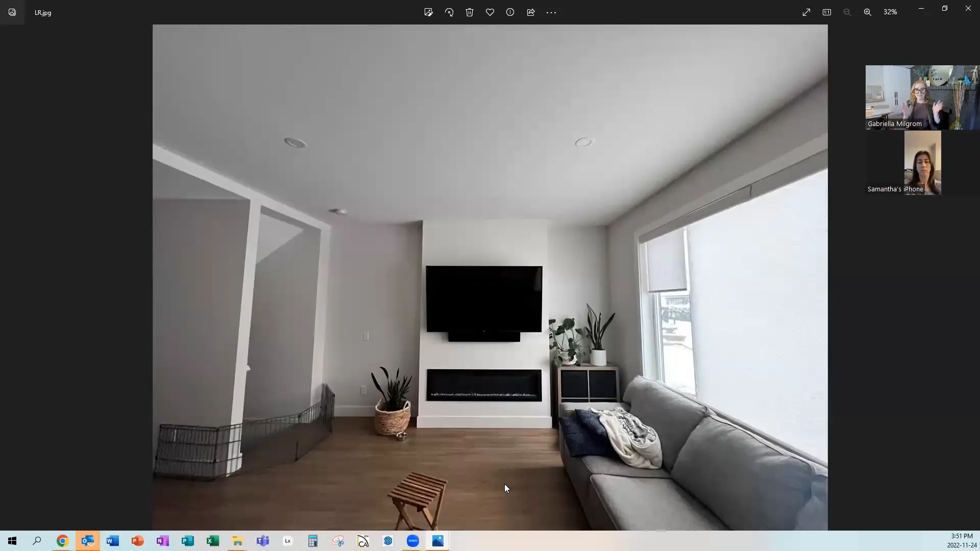Open the file information icon
Viewport: 980px width, 551px height.
point(510,12)
